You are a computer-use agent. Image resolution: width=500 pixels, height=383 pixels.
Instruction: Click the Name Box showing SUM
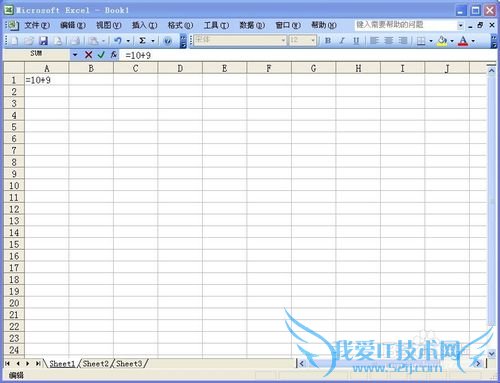(x=37, y=55)
